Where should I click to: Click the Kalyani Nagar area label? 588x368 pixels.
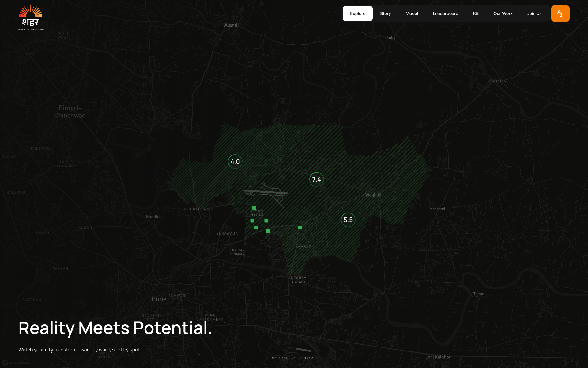(239, 252)
